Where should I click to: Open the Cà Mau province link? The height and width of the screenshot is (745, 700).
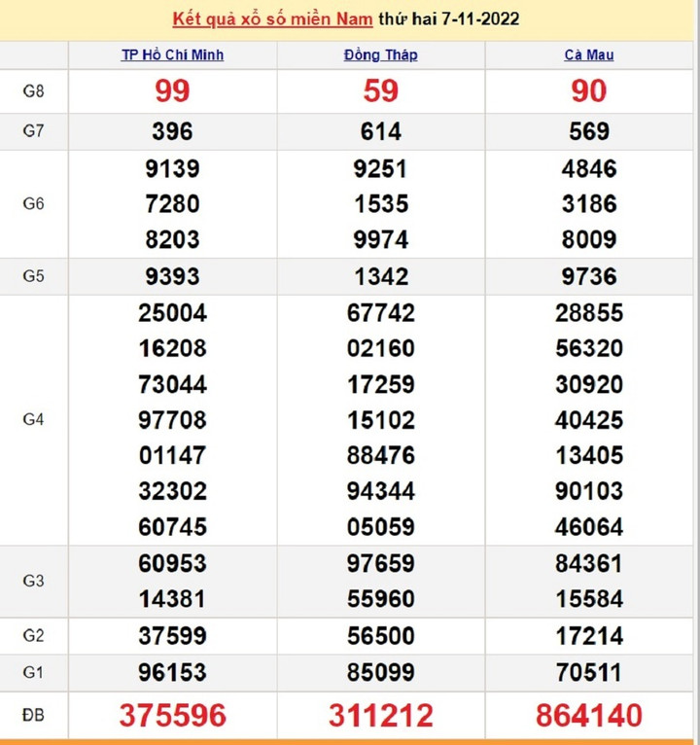coord(589,54)
